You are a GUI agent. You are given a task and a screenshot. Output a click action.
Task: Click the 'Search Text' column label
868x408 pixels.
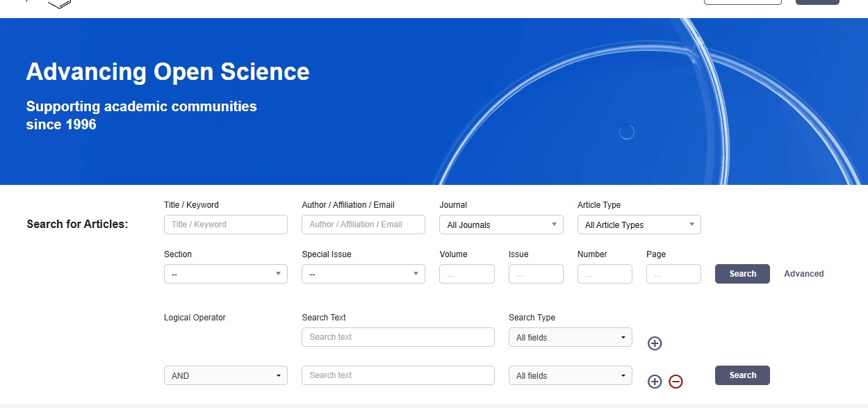324,318
